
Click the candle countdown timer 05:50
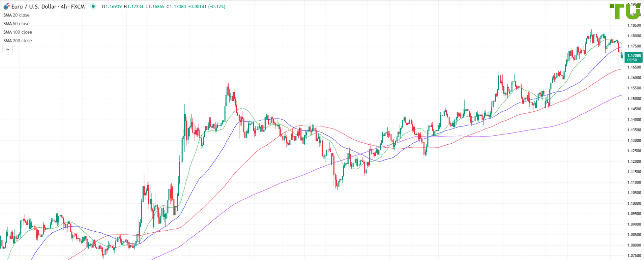pyautogui.click(x=632, y=60)
